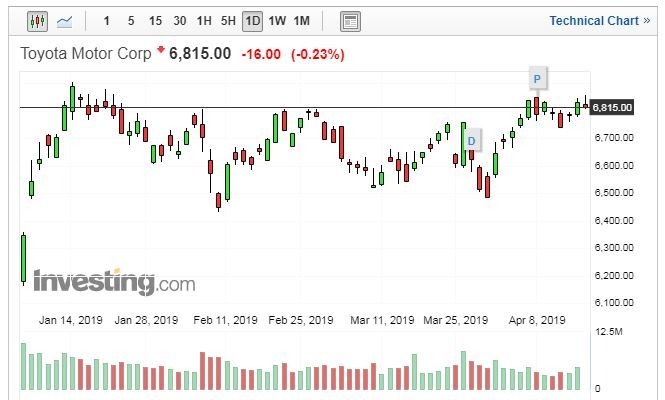Viewport: 665px width, 400px height.
Task: Click the first green volume bar
Action: [x=24, y=366]
